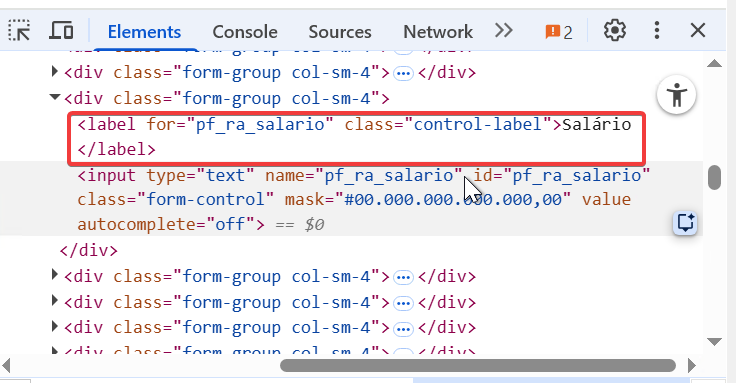This screenshot has width=736, height=383.
Task: Click ellipsis in div above the open form-group div
Action: click(403, 73)
